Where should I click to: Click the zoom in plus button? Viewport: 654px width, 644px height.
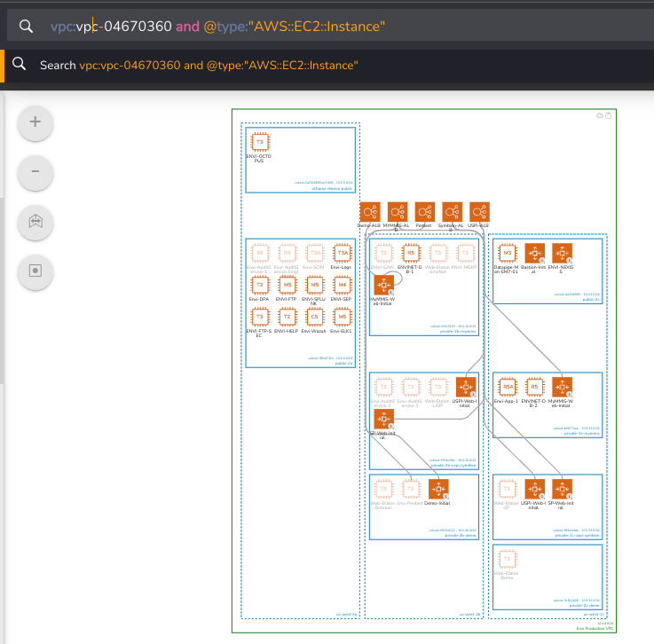click(35, 122)
